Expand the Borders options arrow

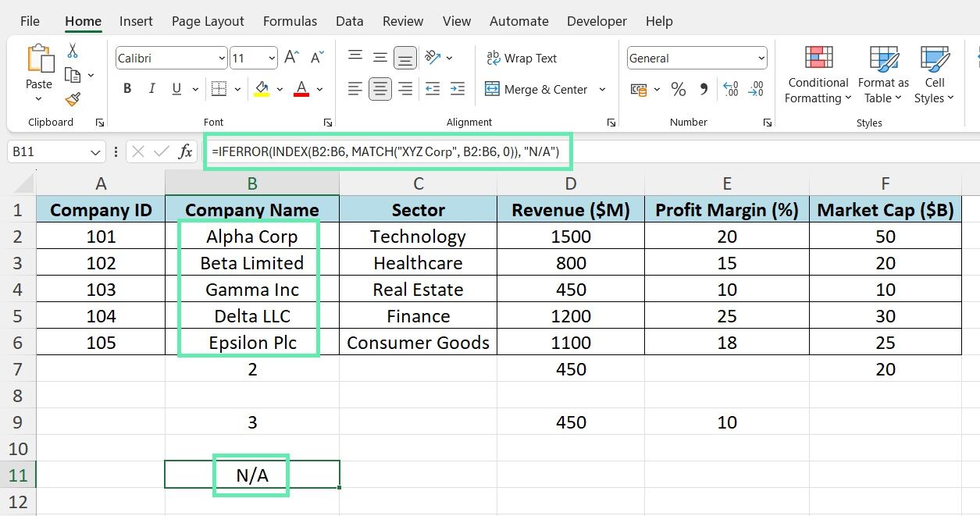tap(237, 89)
